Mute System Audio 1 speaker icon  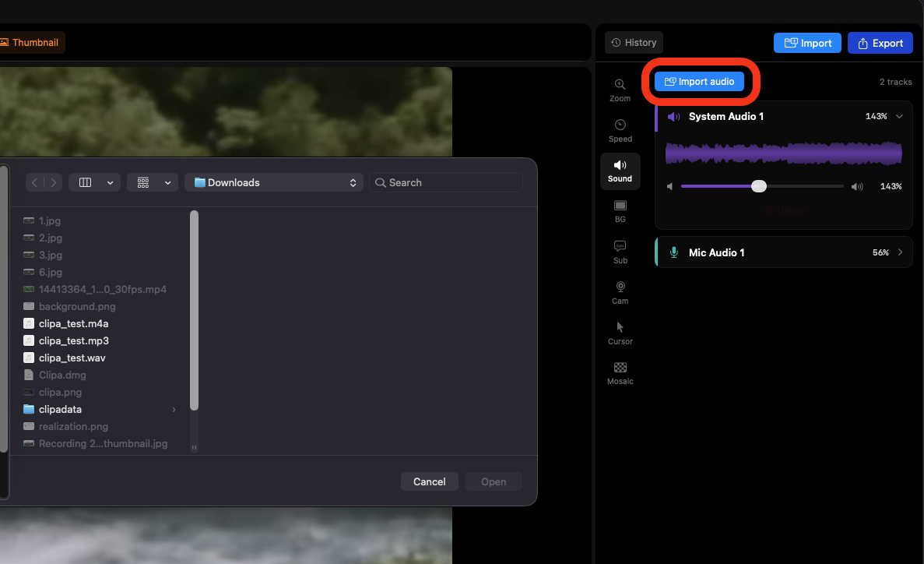click(x=674, y=117)
